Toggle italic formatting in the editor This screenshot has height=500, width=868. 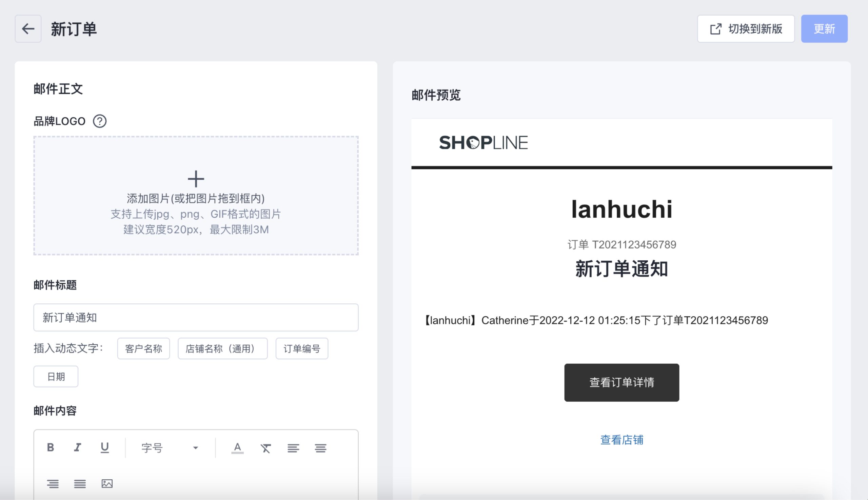(x=78, y=447)
